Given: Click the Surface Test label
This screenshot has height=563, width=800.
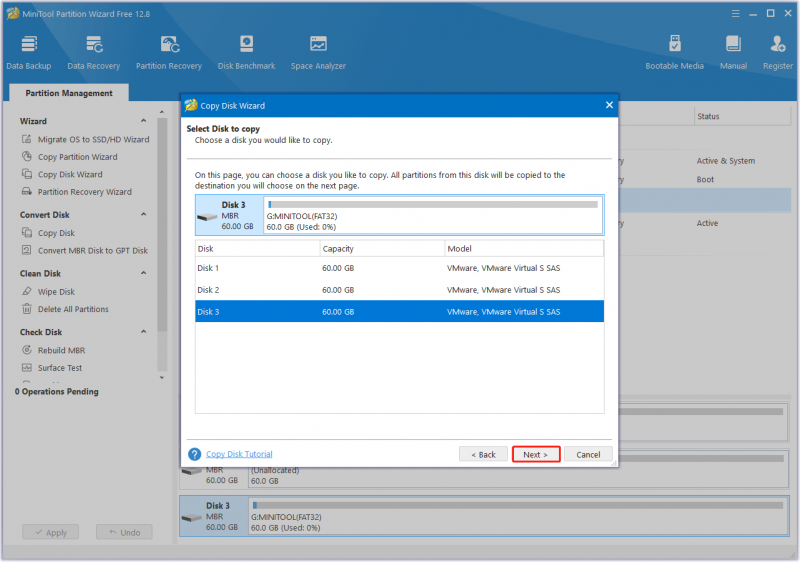Looking at the screenshot, I should (x=60, y=368).
